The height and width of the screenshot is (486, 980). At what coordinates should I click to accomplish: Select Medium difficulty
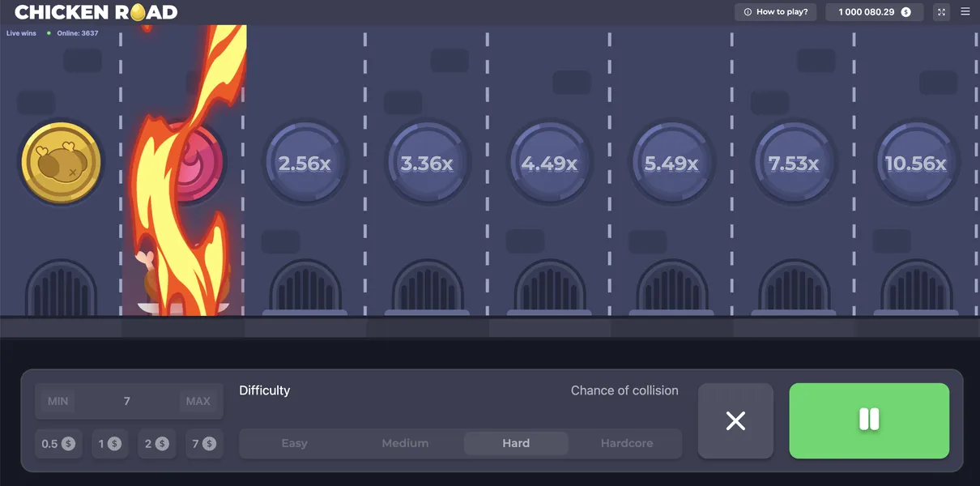point(405,443)
